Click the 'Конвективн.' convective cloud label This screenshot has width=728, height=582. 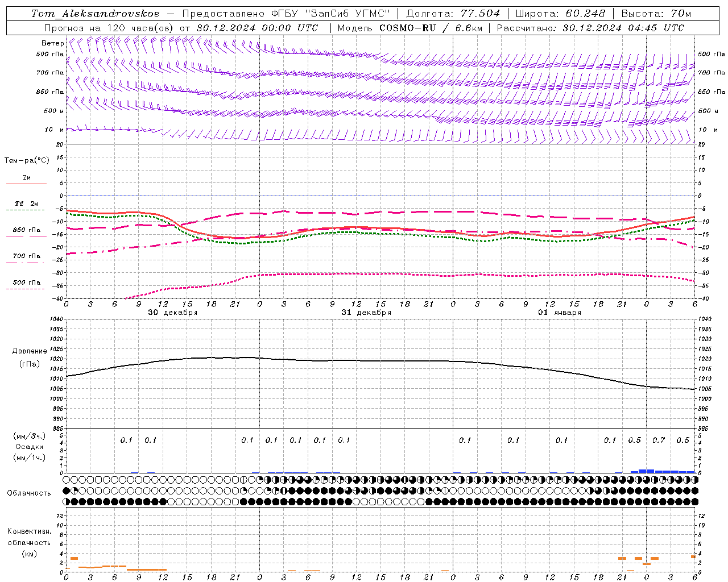tap(29, 531)
